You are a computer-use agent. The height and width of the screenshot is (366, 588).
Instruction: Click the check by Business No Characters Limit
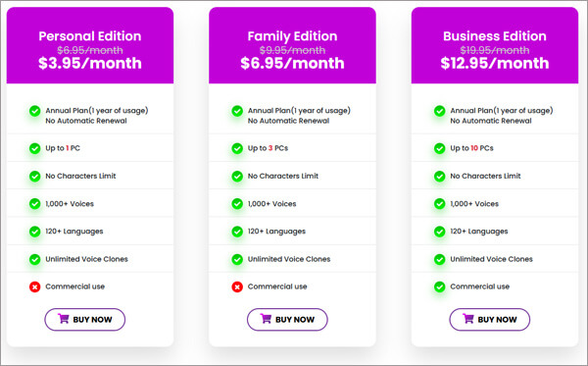coord(439,176)
